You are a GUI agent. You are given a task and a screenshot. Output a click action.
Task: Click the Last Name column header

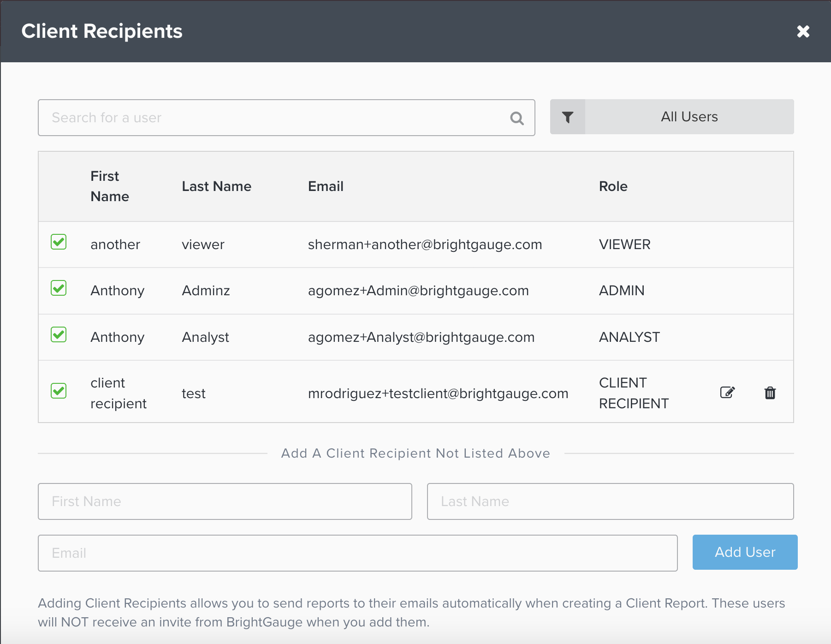[x=216, y=186]
